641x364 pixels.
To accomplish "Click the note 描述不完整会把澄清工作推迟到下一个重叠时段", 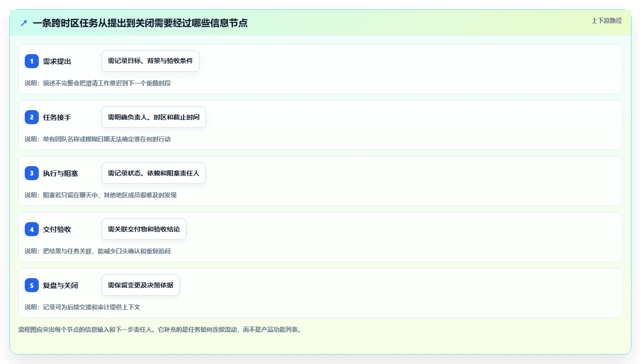I will (x=107, y=83).
